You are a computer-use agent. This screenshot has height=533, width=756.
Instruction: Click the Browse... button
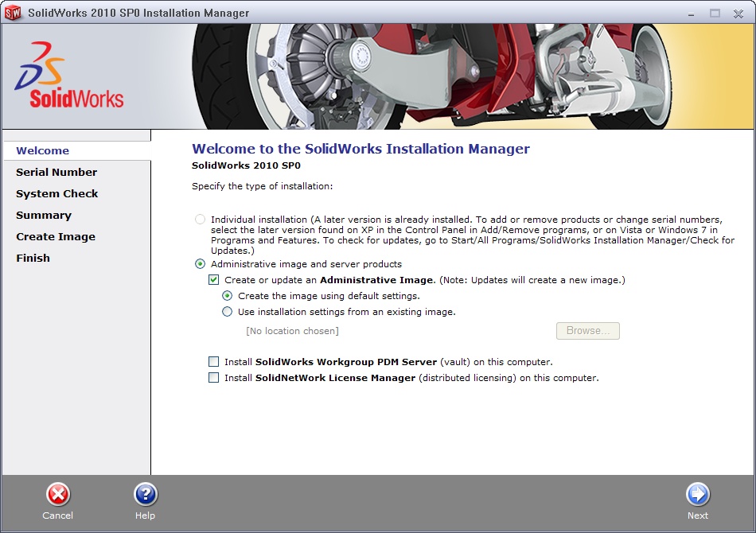[x=588, y=331]
